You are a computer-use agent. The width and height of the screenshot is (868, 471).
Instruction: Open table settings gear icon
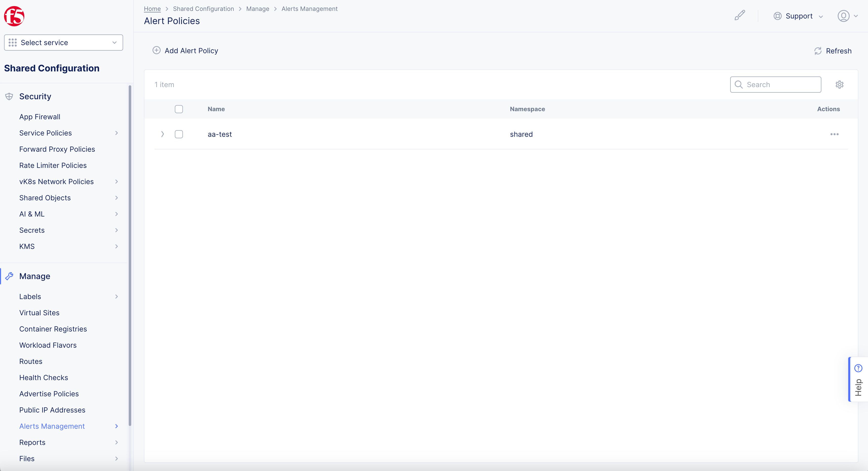[x=839, y=85]
